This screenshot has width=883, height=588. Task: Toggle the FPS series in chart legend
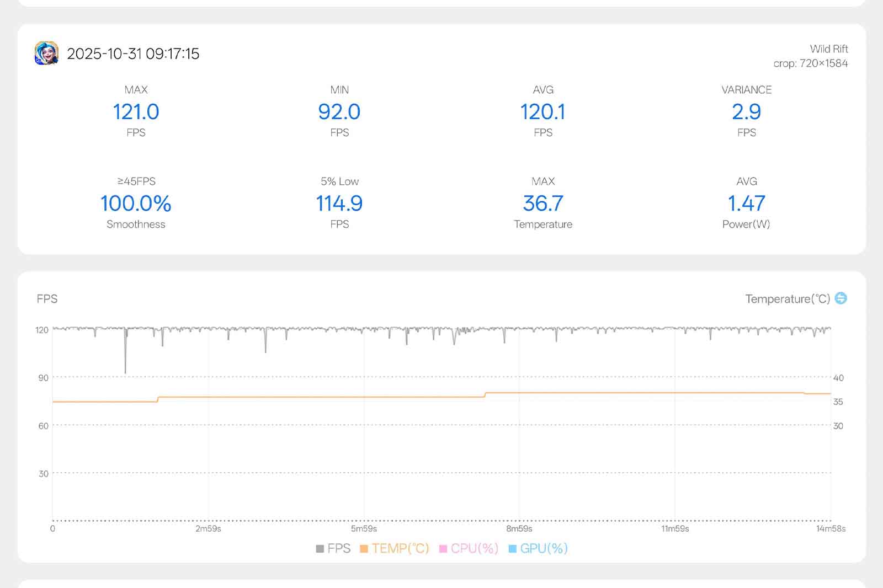[x=333, y=548]
